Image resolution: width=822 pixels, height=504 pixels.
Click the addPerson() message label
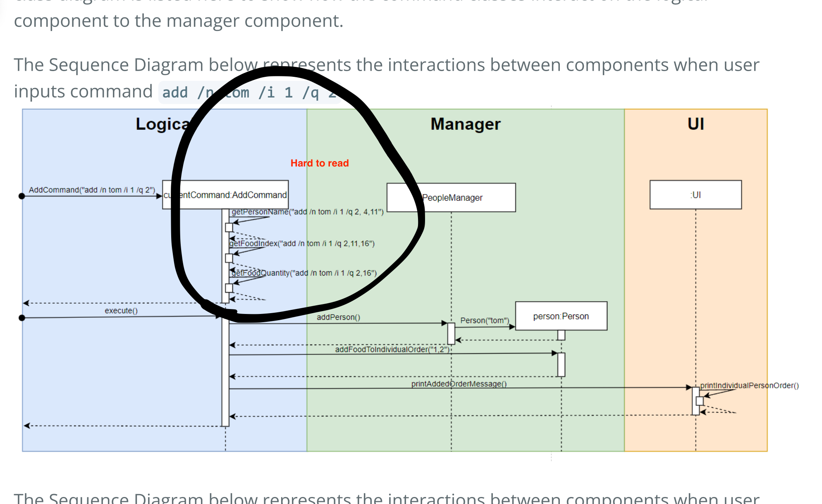point(338,317)
